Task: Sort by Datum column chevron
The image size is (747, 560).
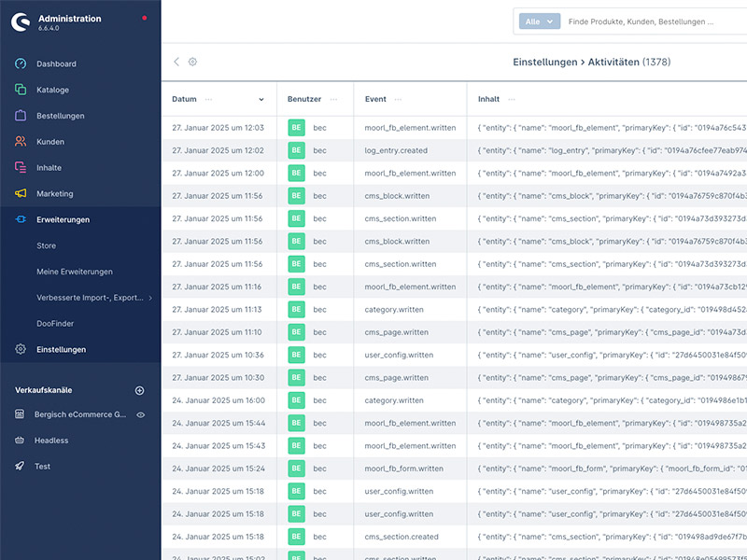Action: [261, 99]
